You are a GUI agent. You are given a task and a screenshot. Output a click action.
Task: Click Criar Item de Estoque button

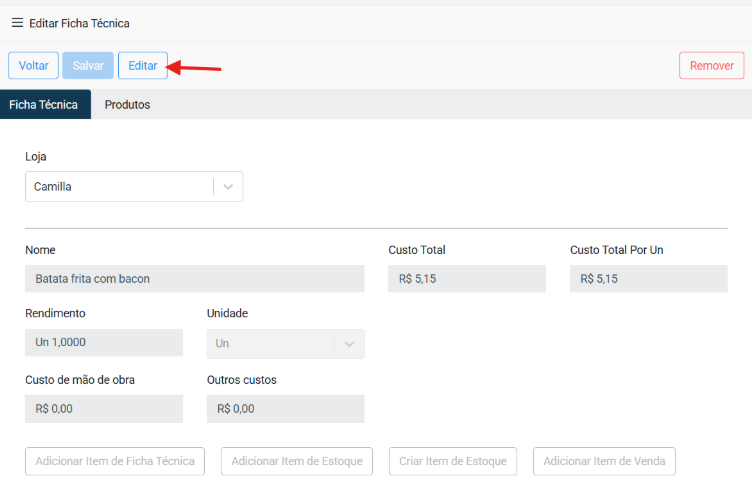(452, 461)
